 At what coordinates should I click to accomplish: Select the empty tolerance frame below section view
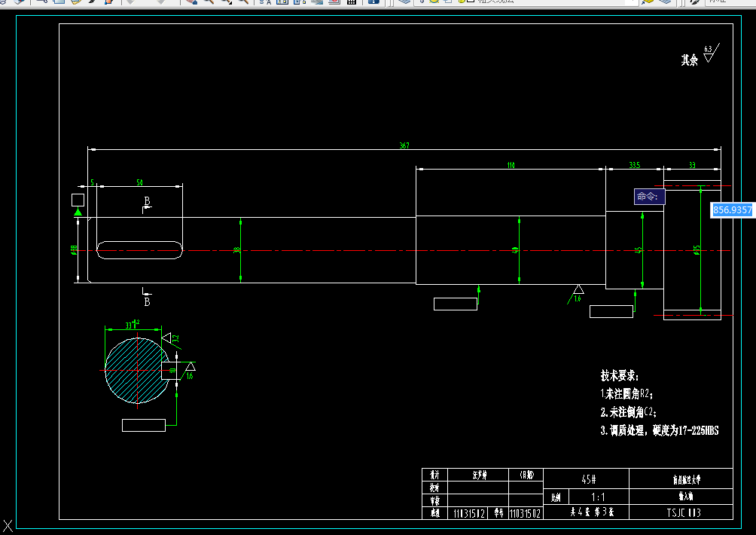pyautogui.click(x=144, y=425)
